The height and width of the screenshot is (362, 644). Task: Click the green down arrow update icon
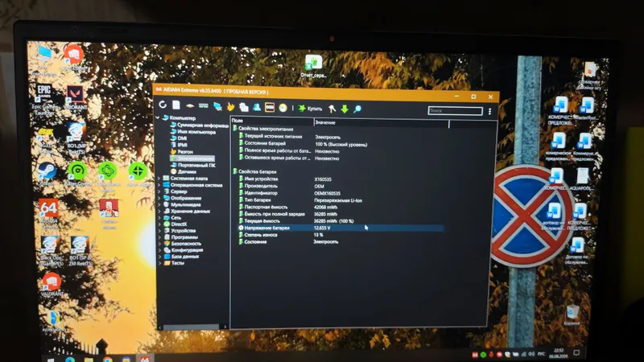click(x=345, y=109)
